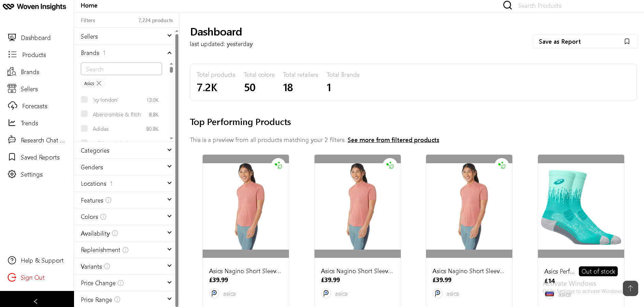Expand the Price Change filter chevron
The height and width of the screenshot is (307, 644).
click(170, 282)
